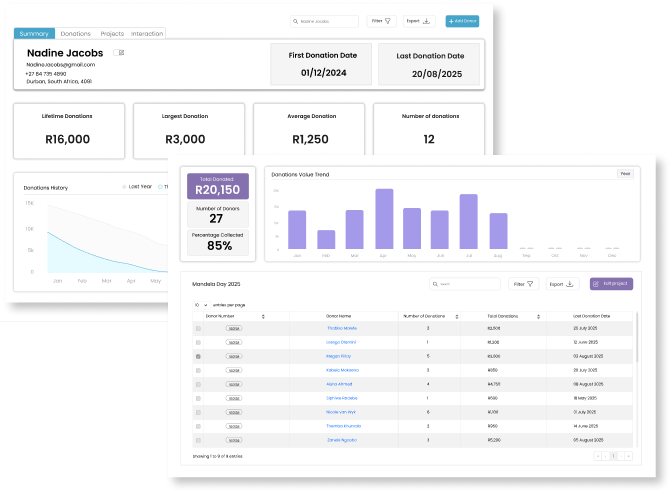Click the funnel icon in the Mandela Day table

[528, 284]
